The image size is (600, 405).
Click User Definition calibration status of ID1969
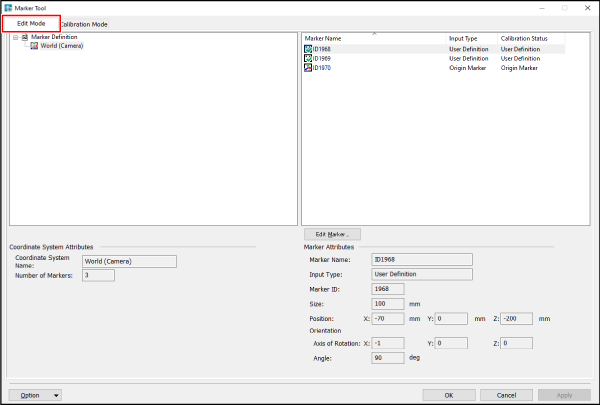coord(520,59)
